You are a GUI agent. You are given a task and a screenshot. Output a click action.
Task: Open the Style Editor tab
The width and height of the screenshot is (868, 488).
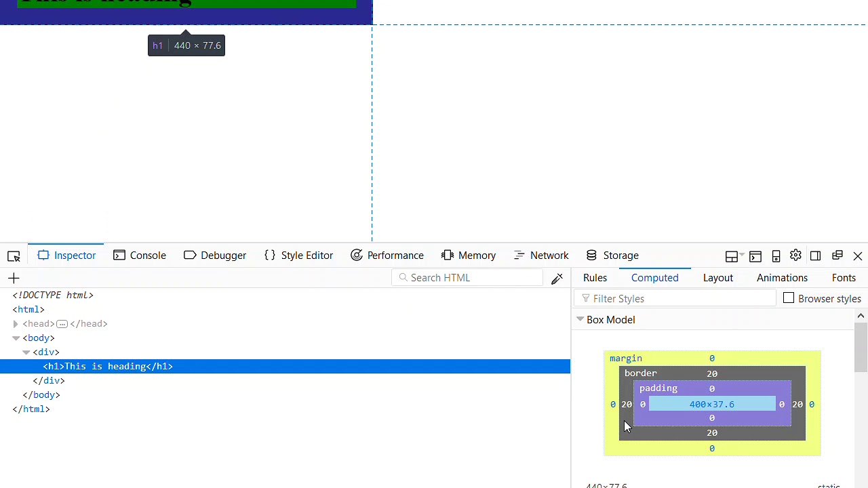(299, 256)
